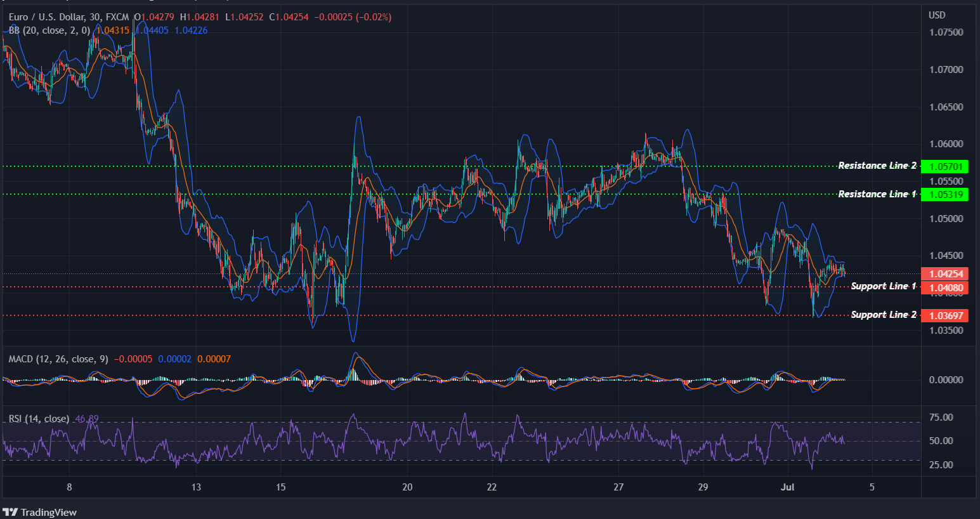Viewport: 980px width, 519px height.
Task: Select the Resistance Line 1 label
Action: (877, 194)
